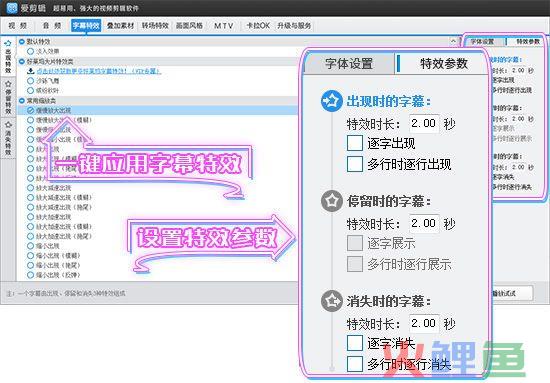The height and width of the screenshot is (383, 550).
Task: Click the 爱剪辑 app logo icon
Action: (x=12, y=7)
